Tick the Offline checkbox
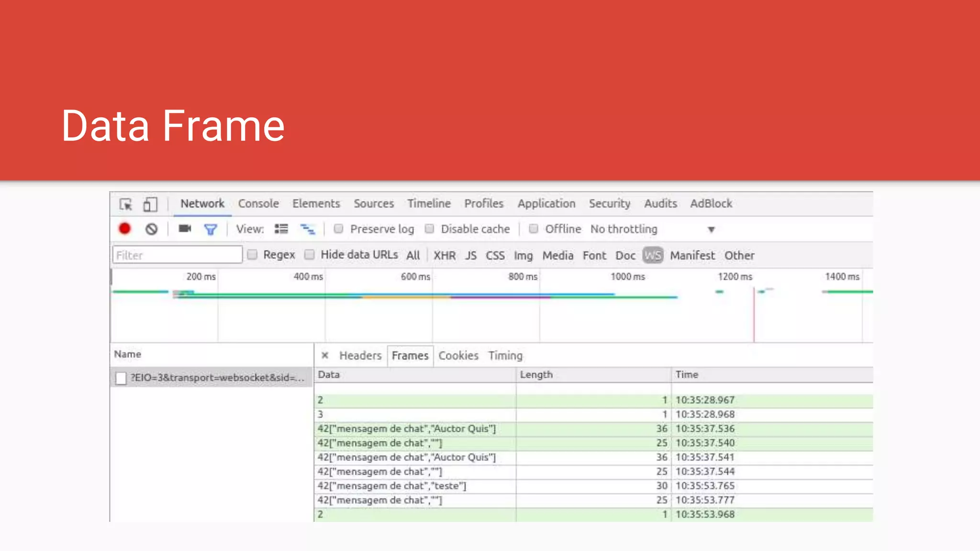The height and width of the screenshot is (551, 980). (x=534, y=229)
